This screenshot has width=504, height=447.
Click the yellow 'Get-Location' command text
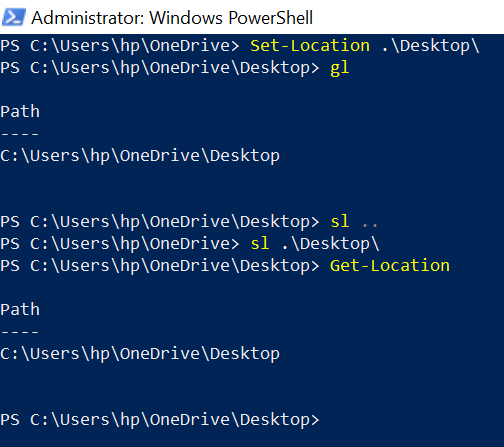tap(390, 266)
